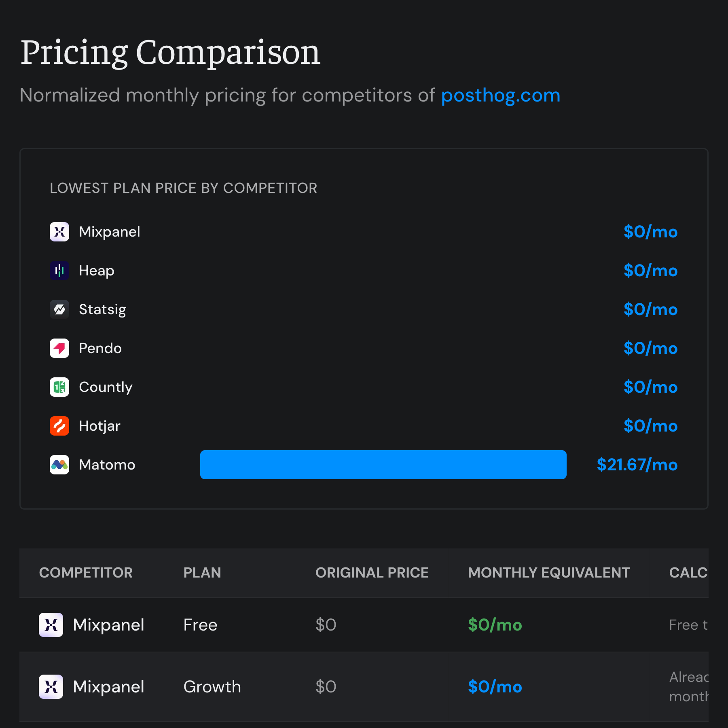
Task: Select the Mixpanel logo icon in the chart
Action: pos(59,232)
